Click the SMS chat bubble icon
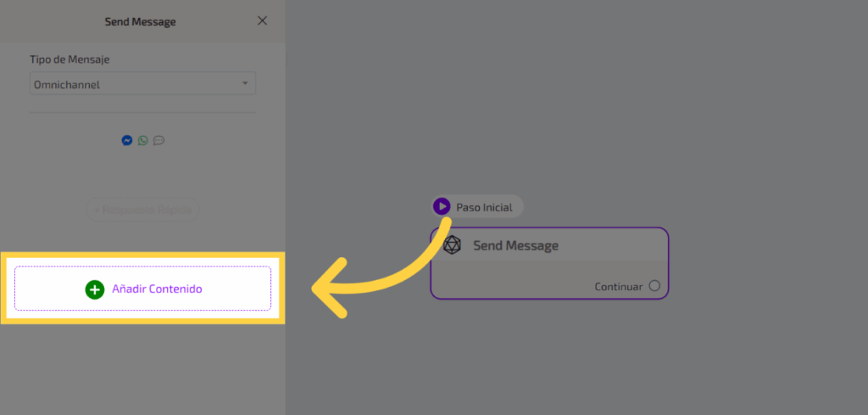 pos(159,141)
